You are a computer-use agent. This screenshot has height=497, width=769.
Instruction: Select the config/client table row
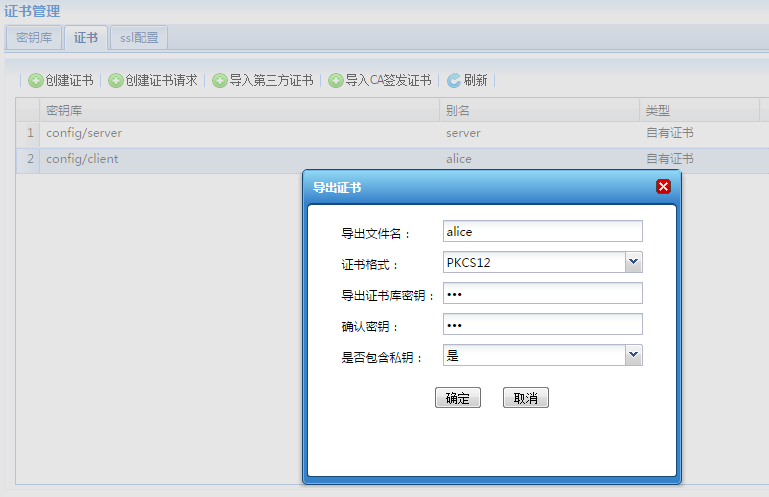pyautogui.click(x=392, y=159)
